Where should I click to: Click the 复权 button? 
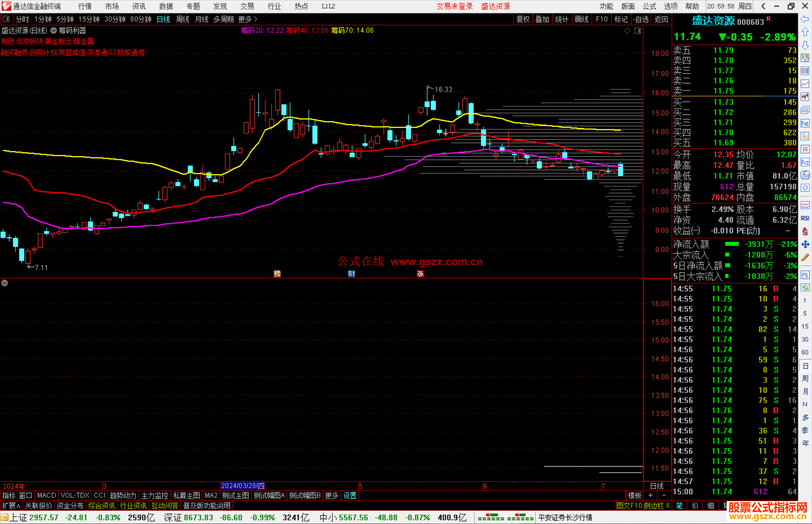pos(523,19)
